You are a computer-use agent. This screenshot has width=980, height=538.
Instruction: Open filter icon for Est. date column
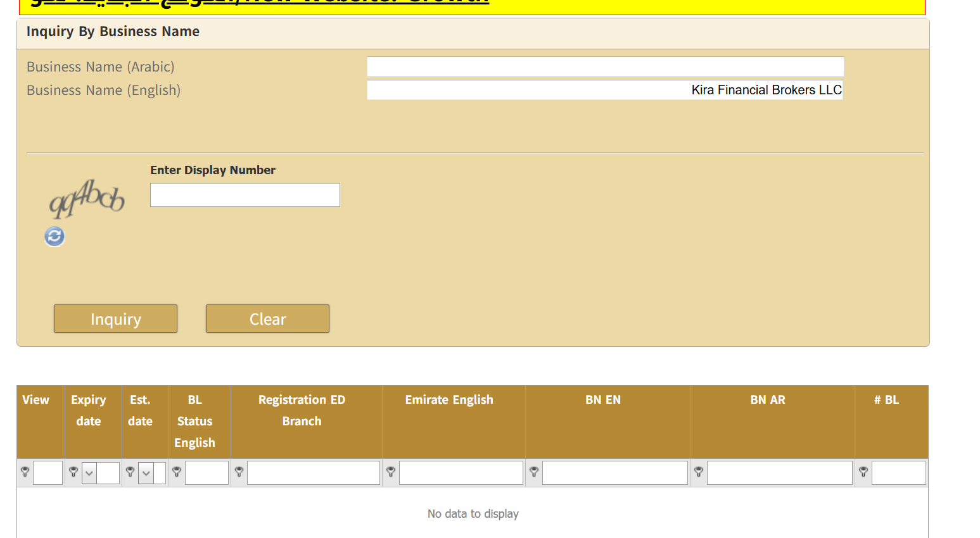pyautogui.click(x=130, y=472)
